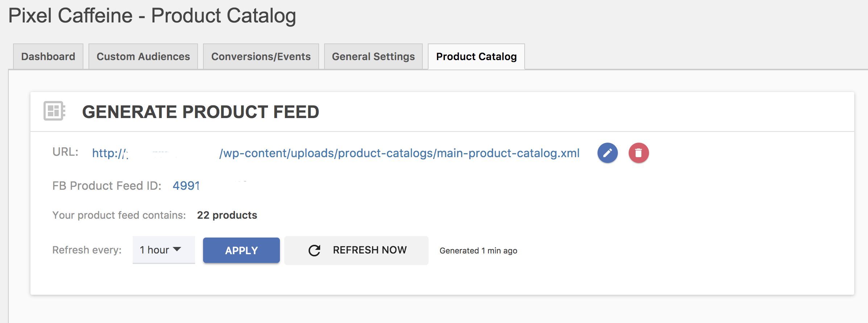Click the caret arrow beside 1 hour
Viewport: 868px width, 323px height.
177,249
